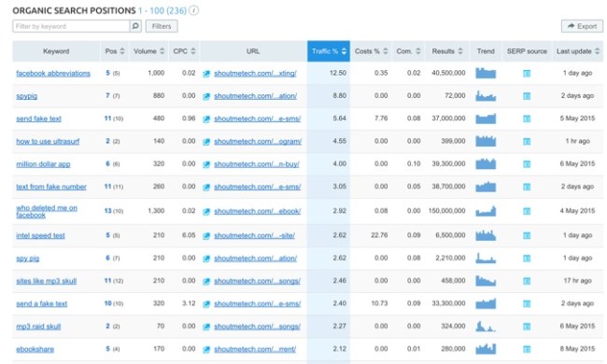Viewport: 607px width, 364px height.
Task: Open shoutmetech.com URL in who deleted me row
Action: pyautogui.click(x=258, y=211)
